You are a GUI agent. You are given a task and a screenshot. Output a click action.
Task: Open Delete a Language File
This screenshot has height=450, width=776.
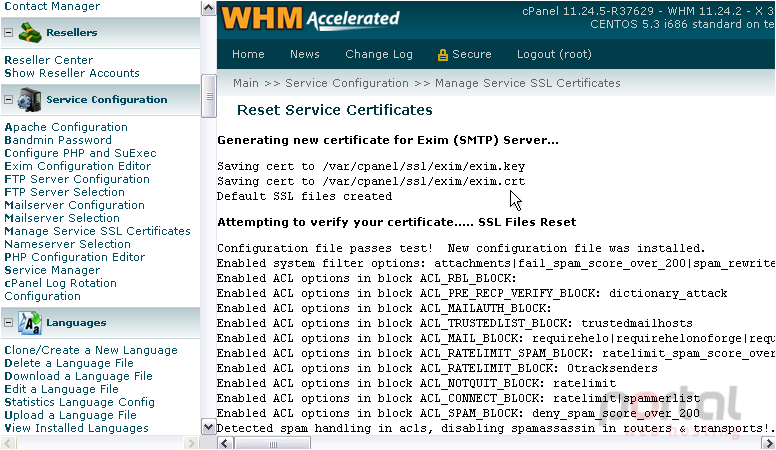click(x=69, y=363)
